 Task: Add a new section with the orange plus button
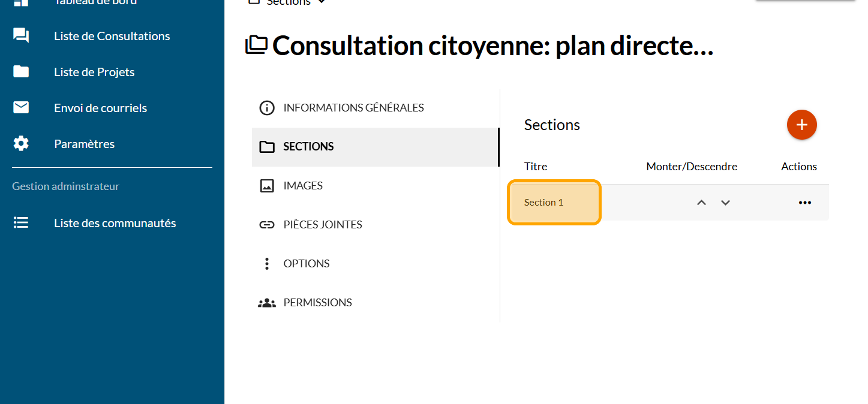pyautogui.click(x=801, y=125)
